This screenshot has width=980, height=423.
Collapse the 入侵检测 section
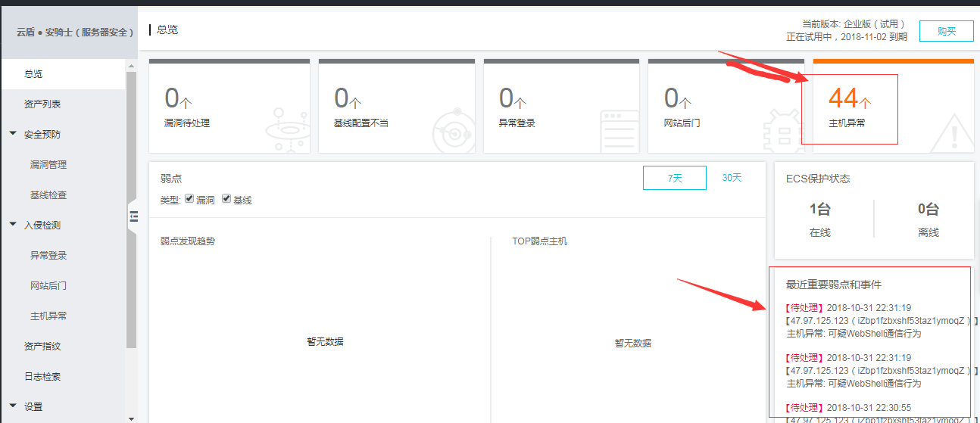(13, 225)
